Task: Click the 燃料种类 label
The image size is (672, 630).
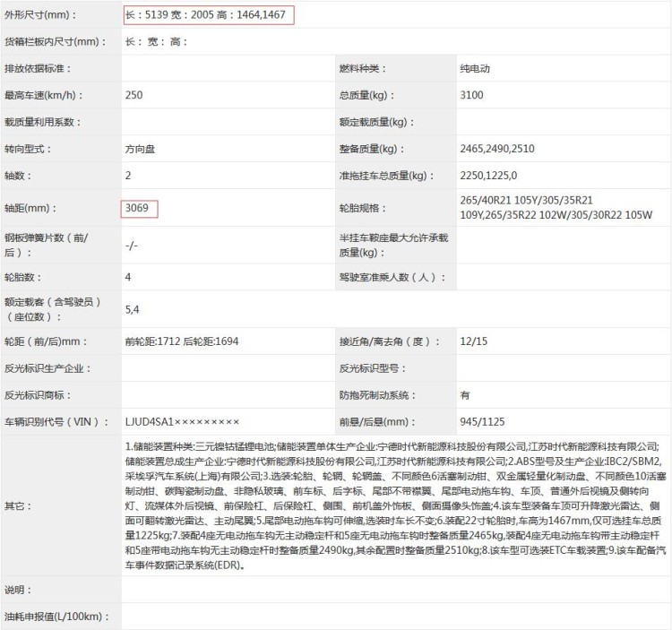Action: (x=363, y=69)
